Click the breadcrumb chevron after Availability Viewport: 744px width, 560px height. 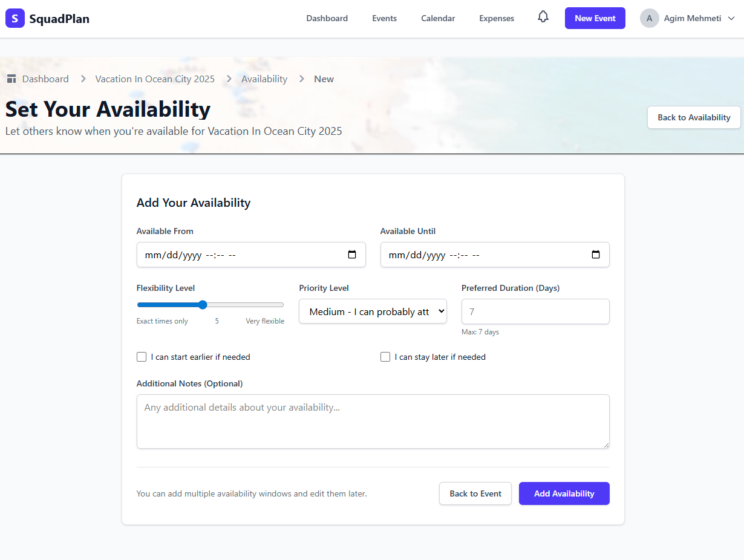pos(301,79)
